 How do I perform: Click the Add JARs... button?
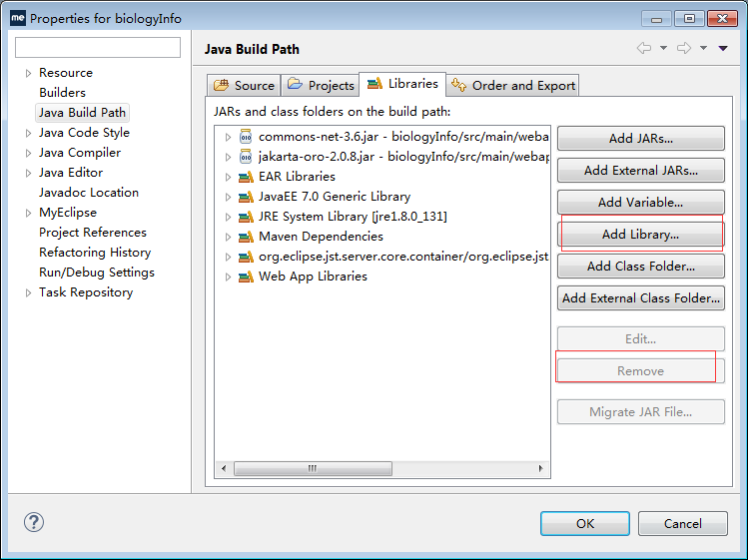point(641,139)
